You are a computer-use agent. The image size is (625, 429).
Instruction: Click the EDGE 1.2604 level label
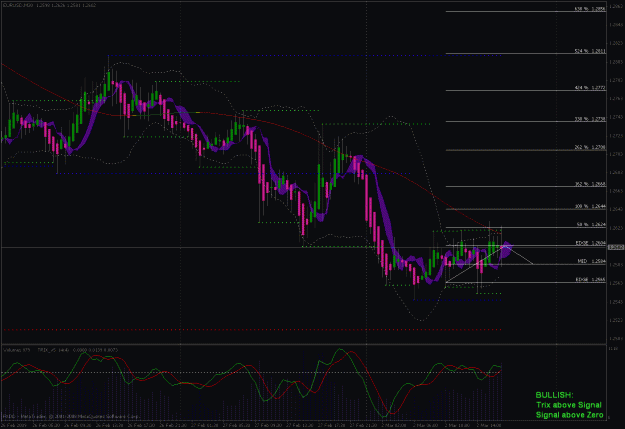590,243
